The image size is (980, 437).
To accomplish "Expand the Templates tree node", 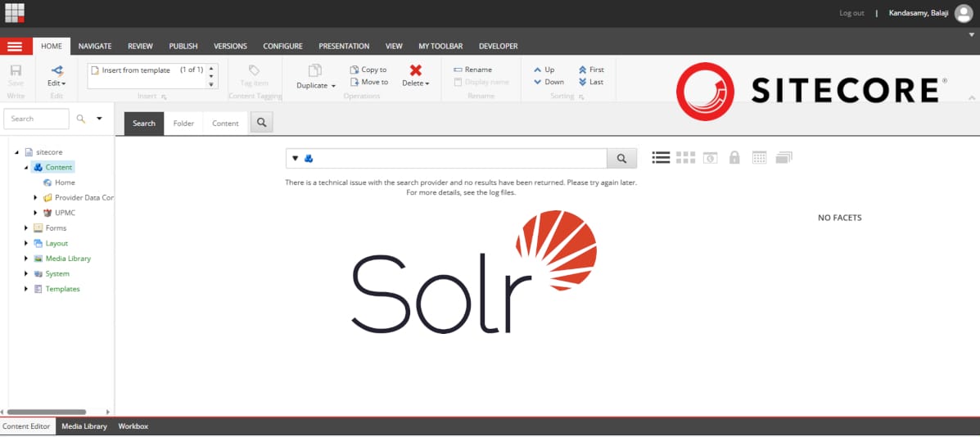I will coord(26,289).
